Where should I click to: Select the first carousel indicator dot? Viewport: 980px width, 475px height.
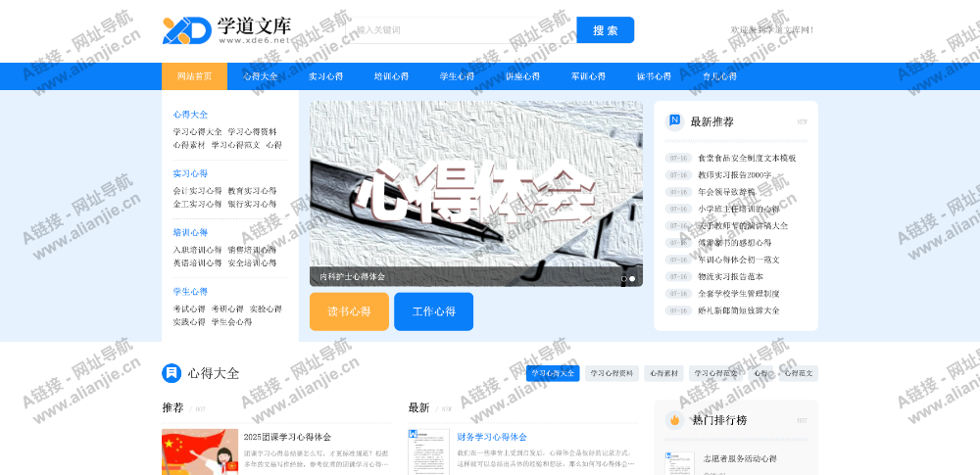(623, 279)
